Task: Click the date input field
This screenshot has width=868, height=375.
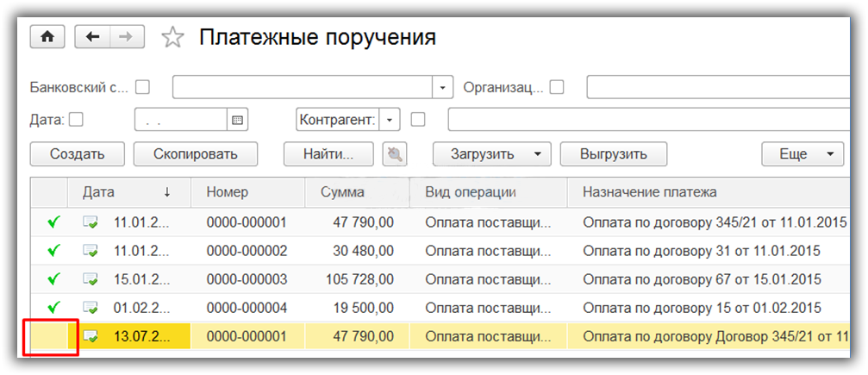Action: (181, 120)
